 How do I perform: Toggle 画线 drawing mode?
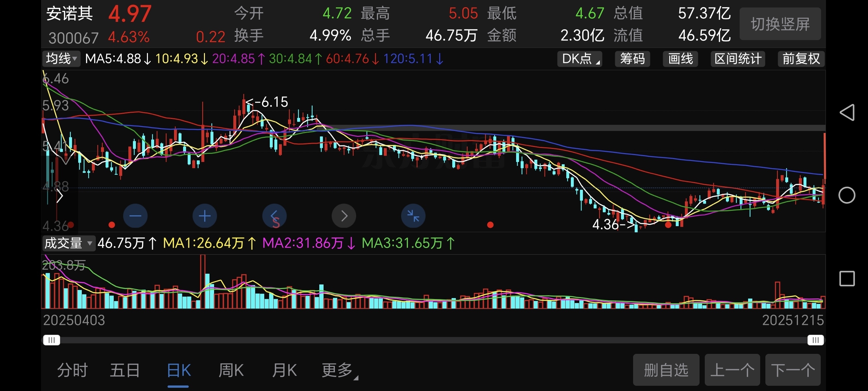coord(680,59)
